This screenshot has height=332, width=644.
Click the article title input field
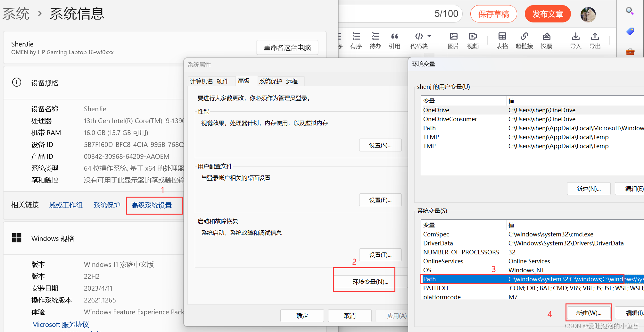click(400, 14)
